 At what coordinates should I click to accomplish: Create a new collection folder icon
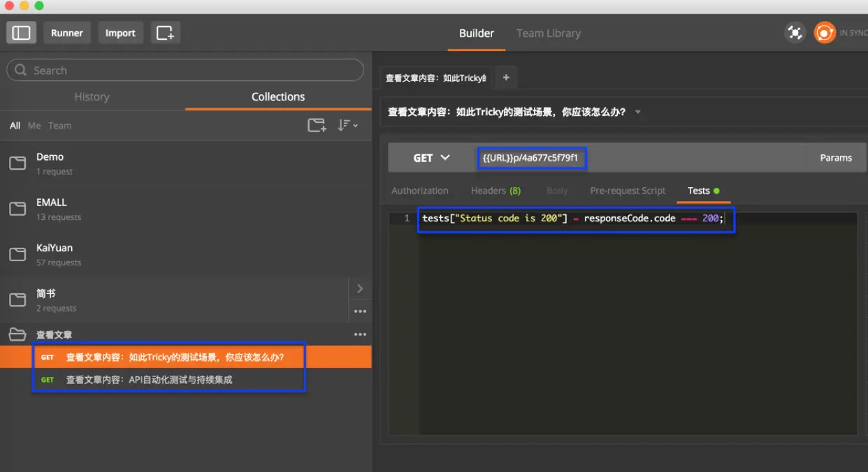(x=317, y=126)
